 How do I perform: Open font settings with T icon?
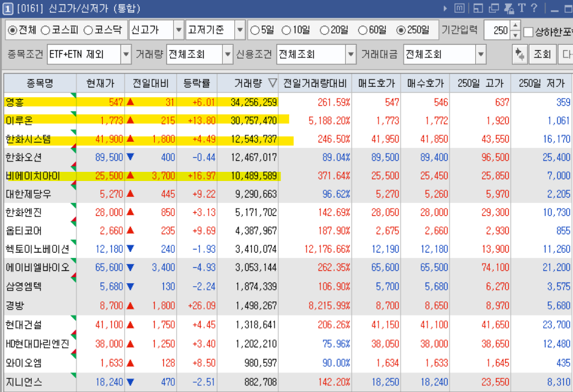(x=522, y=8)
